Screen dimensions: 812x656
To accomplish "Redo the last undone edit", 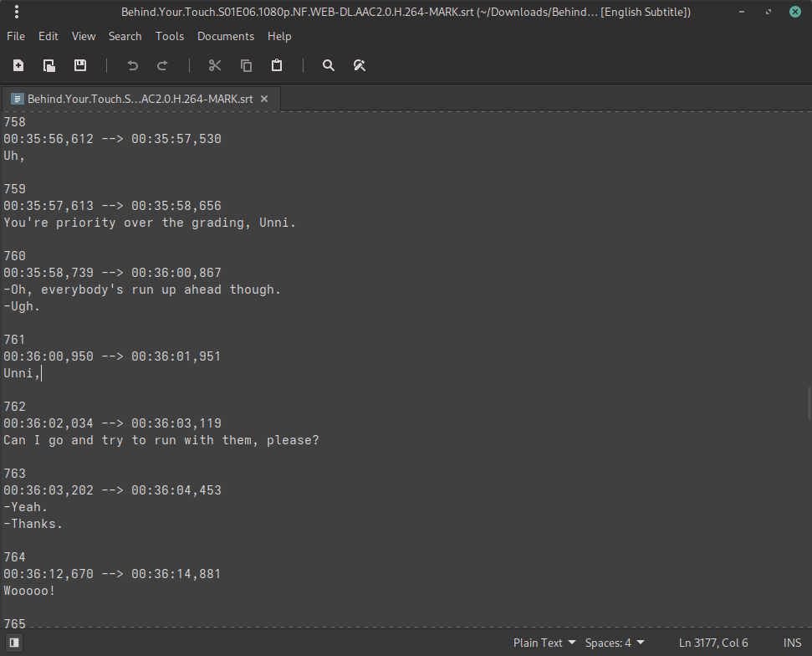I will (162, 65).
